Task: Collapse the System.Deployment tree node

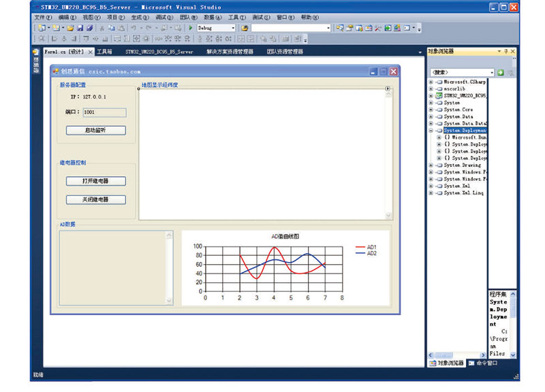Action: [431, 131]
